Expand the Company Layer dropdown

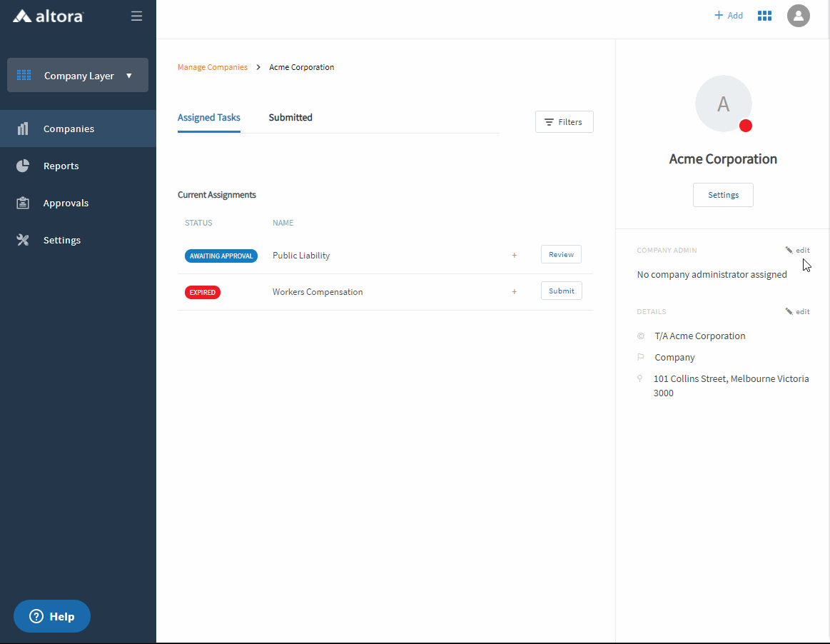[78, 75]
